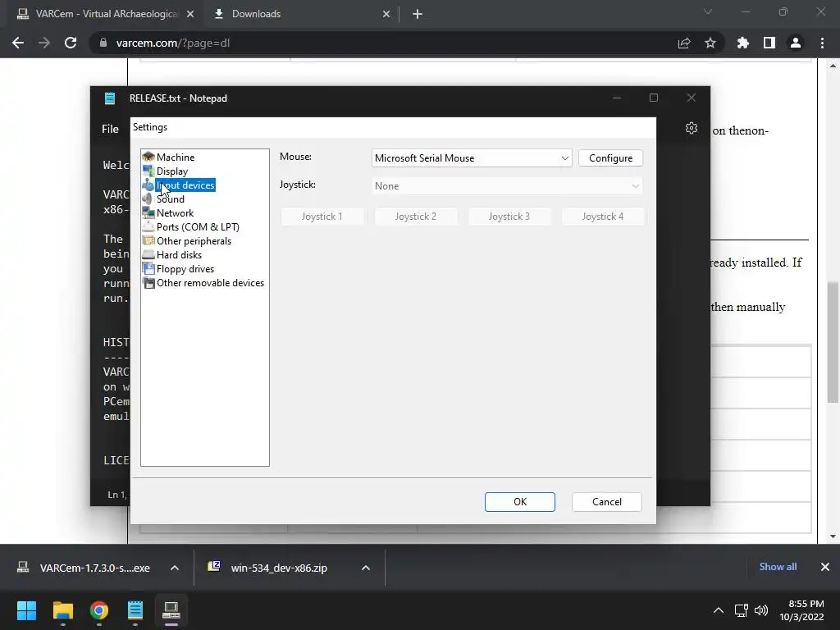Image resolution: width=840 pixels, height=630 pixels.
Task: Click the Input devices mouse icon
Action: pos(148,185)
